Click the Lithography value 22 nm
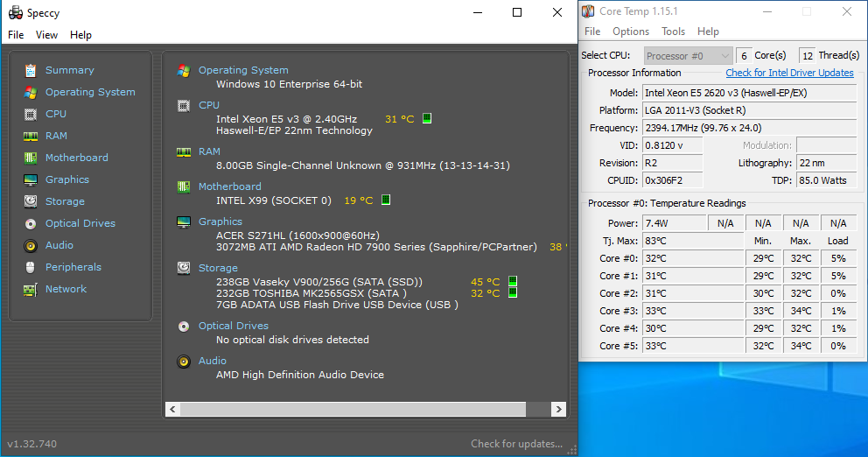Image resolution: width=868 pixels, height=457 pixels. (827, 163)
